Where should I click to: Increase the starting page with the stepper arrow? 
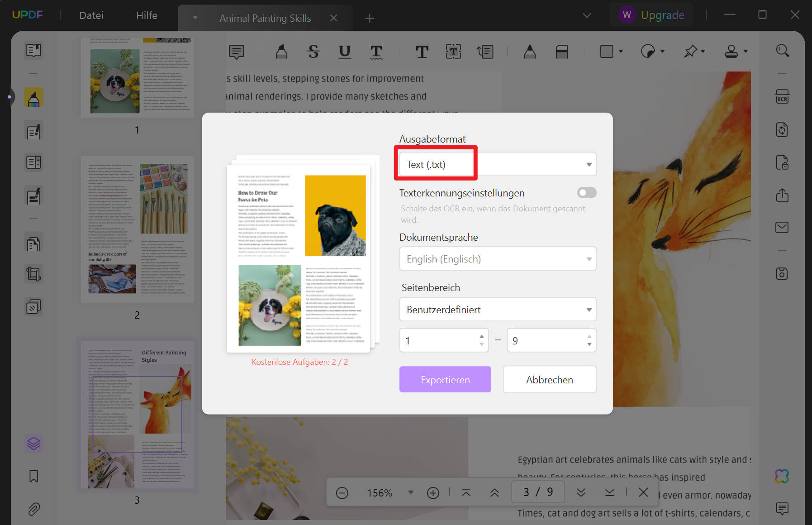[481, 337]
